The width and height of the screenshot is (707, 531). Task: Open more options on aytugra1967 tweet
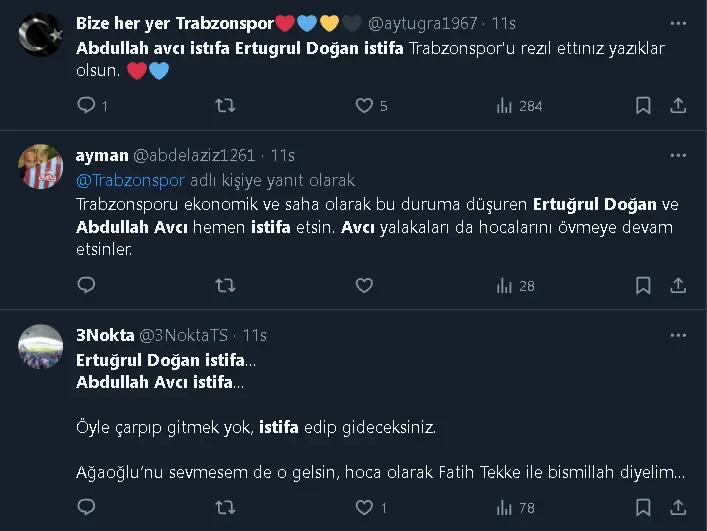tap(678, 23)
